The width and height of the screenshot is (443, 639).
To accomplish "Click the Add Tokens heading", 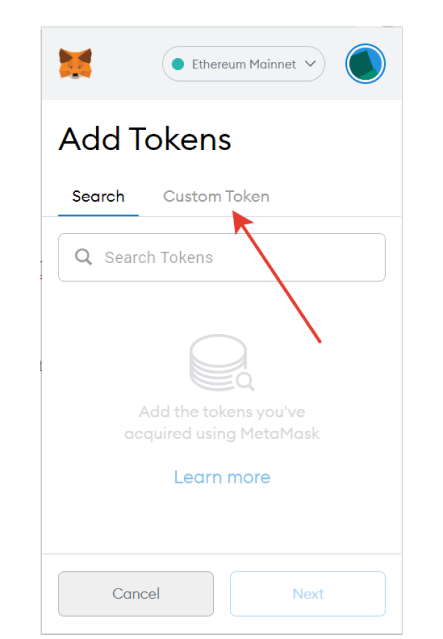I will pyautogui.click(x=145, y=139).
